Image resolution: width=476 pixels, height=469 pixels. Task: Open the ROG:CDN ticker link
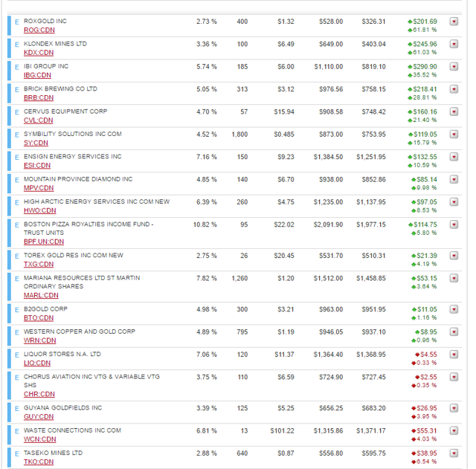[39, 30]
